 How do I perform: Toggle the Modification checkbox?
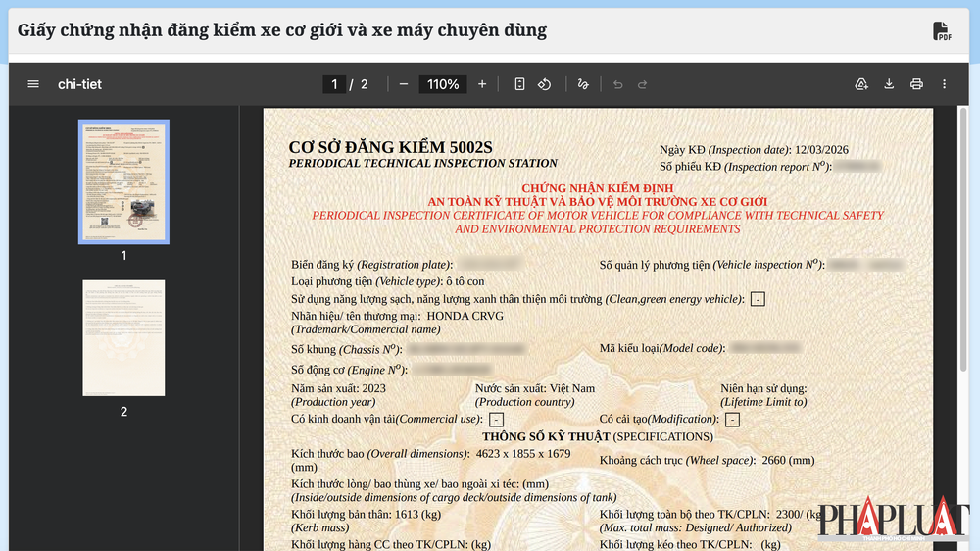pyautogui.click(x=732, y=420)
